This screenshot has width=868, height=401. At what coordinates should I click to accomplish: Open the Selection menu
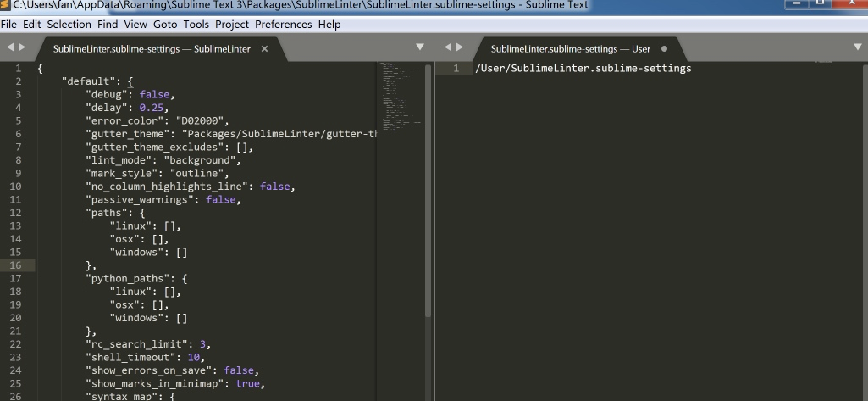pyautogui.click(x=69, y=25)
